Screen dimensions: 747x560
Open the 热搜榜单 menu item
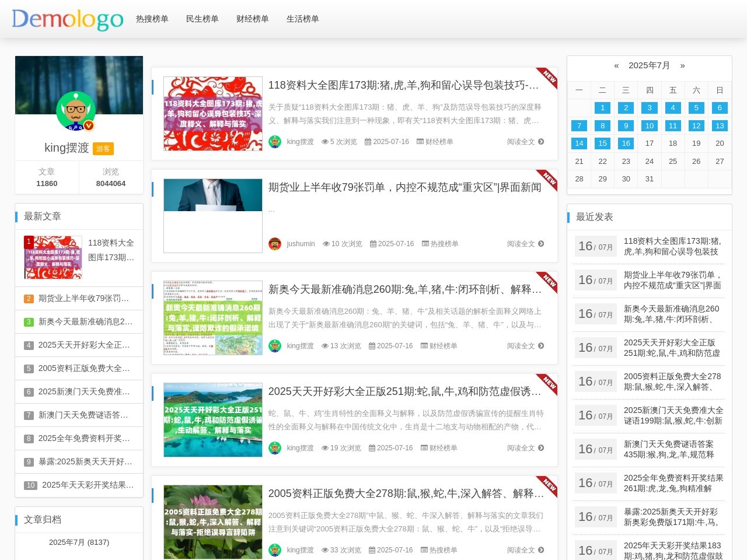pyautogui.click(x=152, y=19)
